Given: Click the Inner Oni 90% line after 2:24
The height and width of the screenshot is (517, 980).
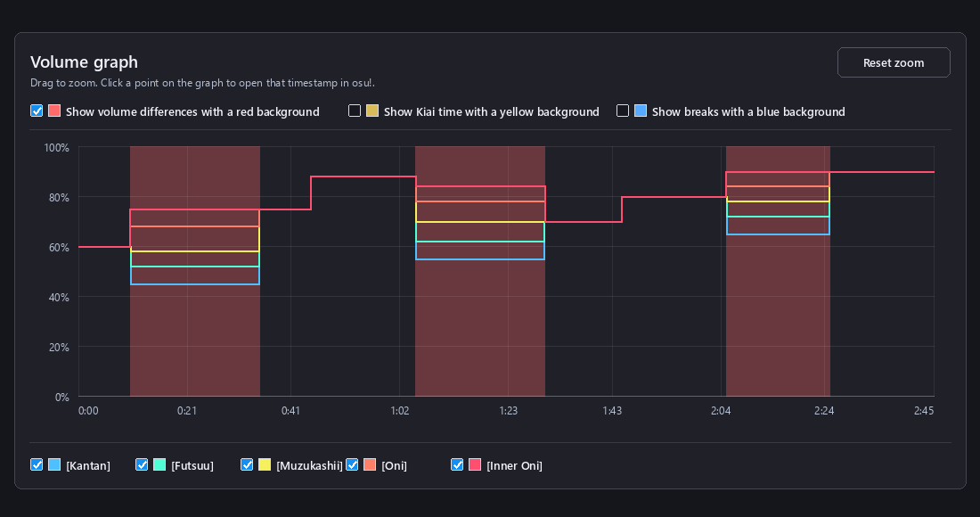Looking at the screenshot, I should point(882,172).
